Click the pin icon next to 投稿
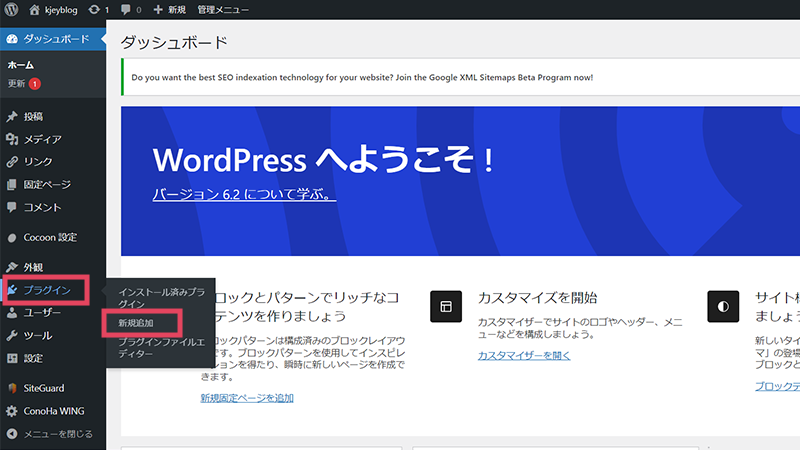The width and height of the screenshot is (800, 450). click(x=12, y=117)
